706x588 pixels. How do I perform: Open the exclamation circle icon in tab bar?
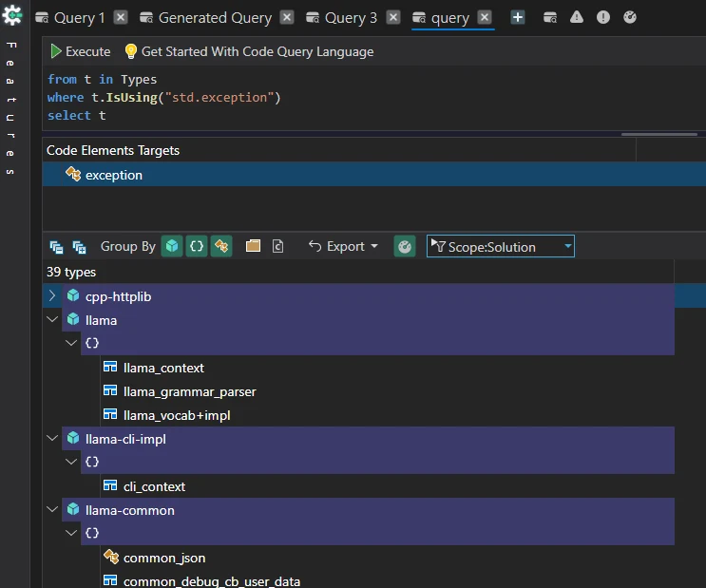point(603,17)
